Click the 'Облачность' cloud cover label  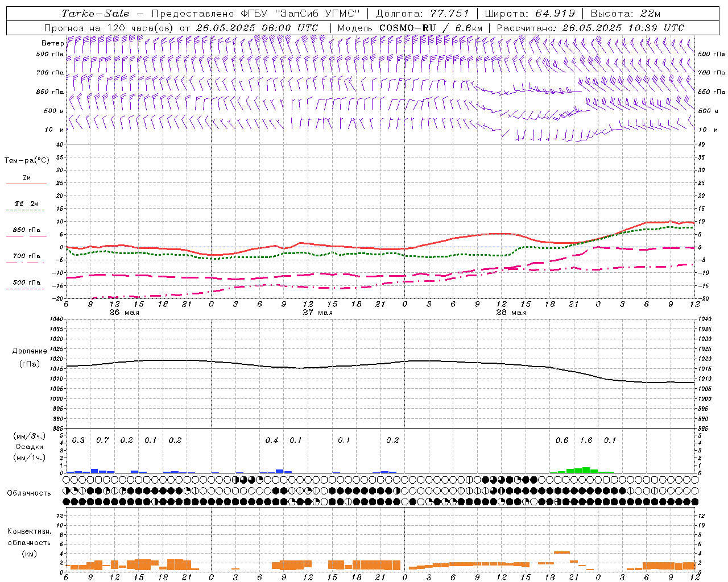[x=29, y=493]
